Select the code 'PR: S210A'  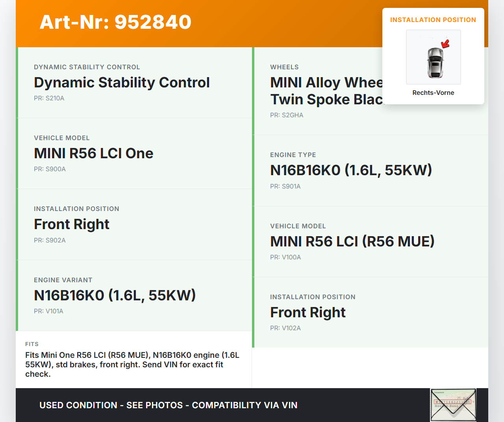49,98
